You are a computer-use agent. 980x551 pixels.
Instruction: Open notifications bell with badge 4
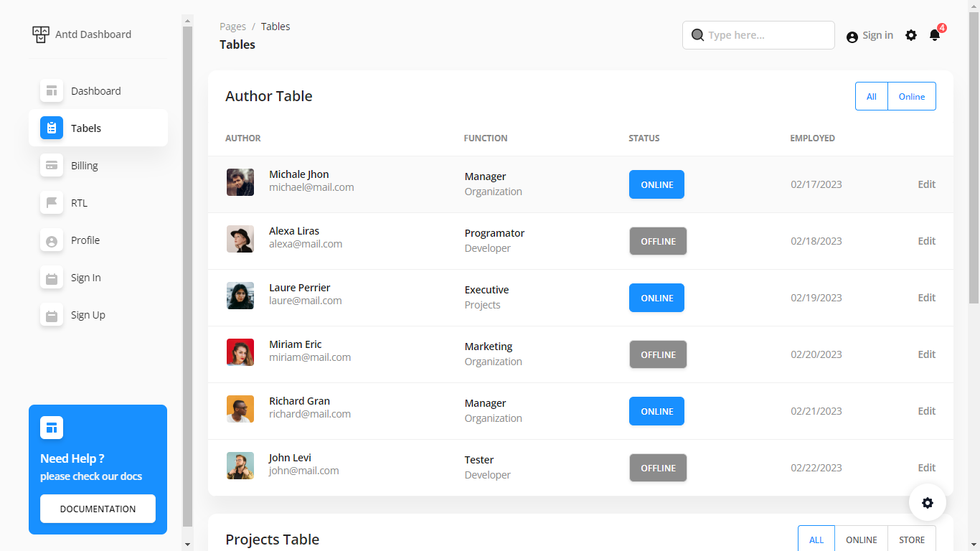click(x=935, y=34)
